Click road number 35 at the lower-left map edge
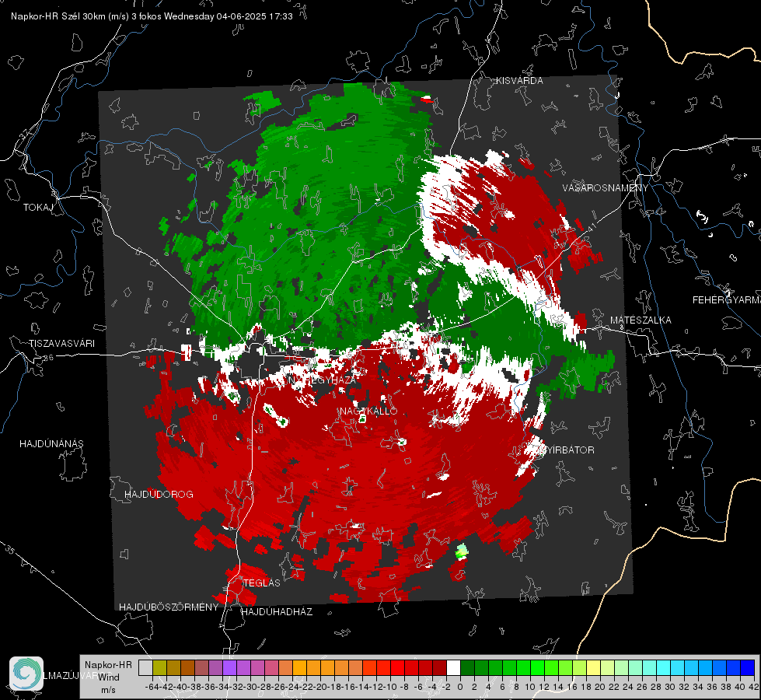Viewport: 761px width, 700px height. 9,549
